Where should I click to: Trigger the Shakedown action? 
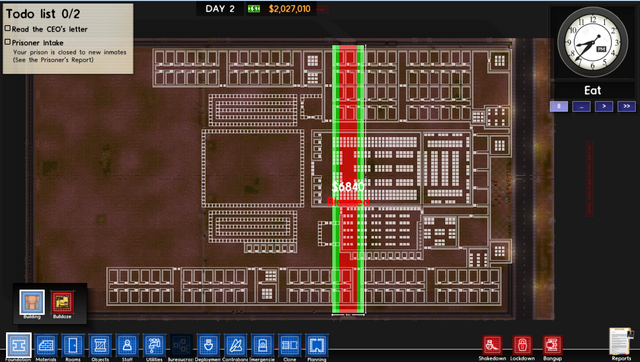tap(492, 345)
